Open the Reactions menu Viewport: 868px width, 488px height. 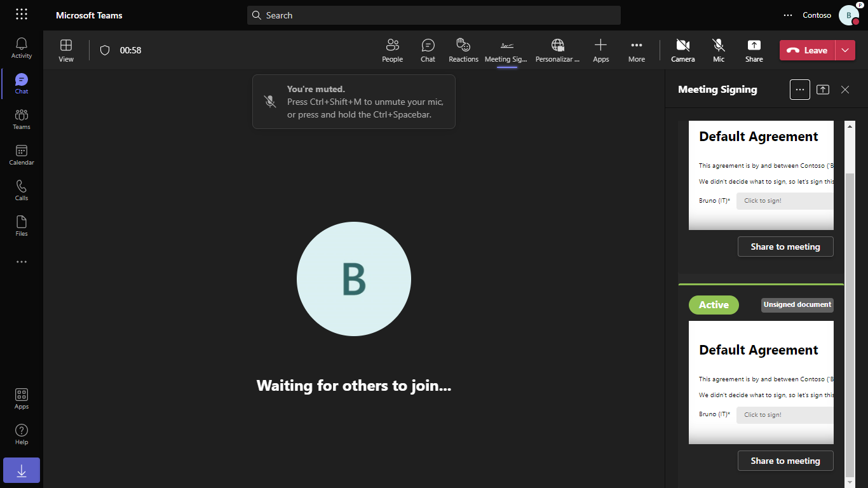(x=463, y=50)
